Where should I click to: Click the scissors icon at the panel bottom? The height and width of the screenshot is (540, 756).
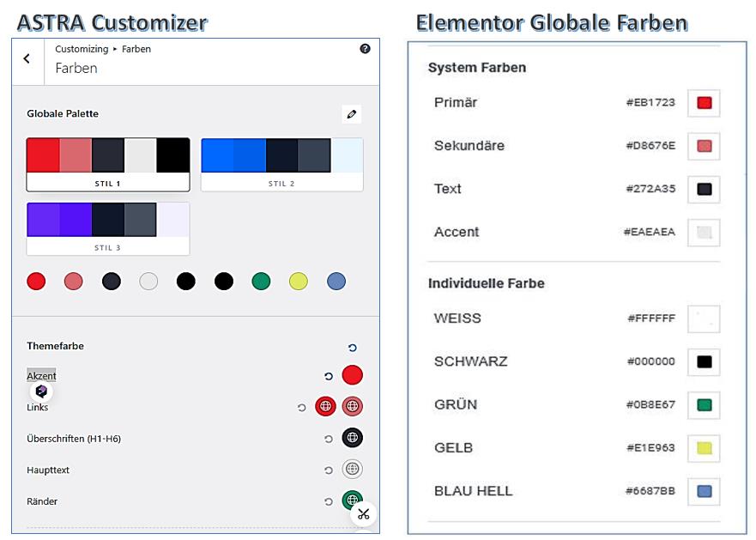(364, 513)
